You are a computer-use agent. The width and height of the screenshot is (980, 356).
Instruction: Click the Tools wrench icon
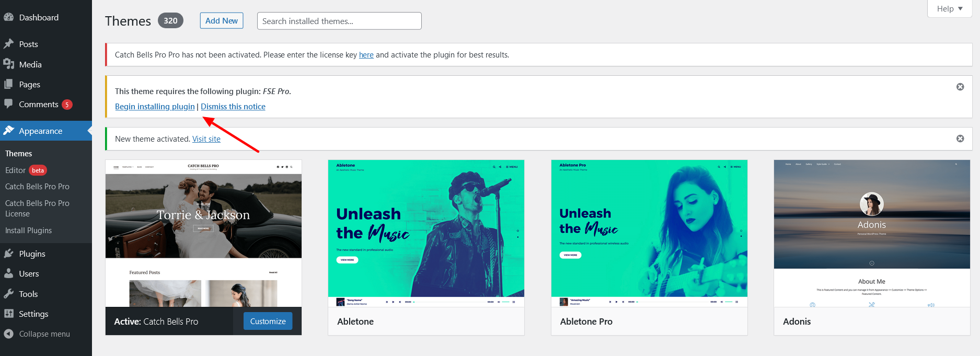click(x=8, y=294)
